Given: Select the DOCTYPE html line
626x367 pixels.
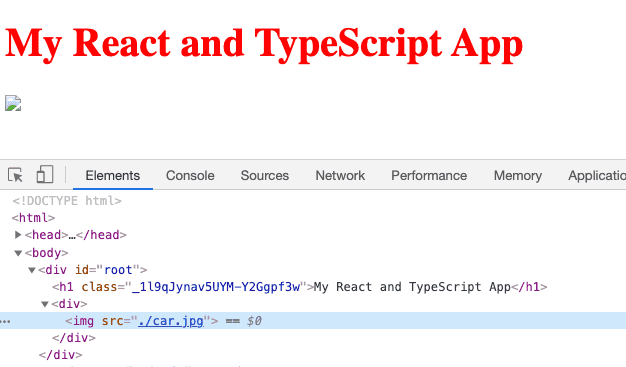Looking at the screenshot, I should (x=67, y=200).
